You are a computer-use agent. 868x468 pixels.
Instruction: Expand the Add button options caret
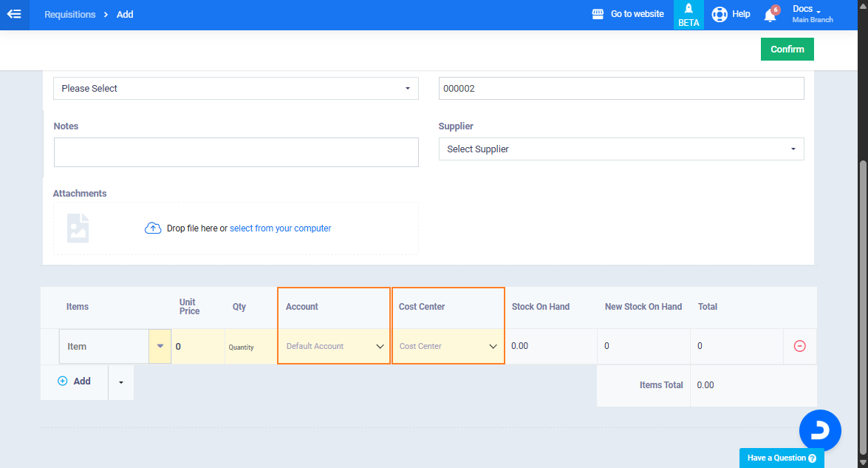[x=121, y=382]
